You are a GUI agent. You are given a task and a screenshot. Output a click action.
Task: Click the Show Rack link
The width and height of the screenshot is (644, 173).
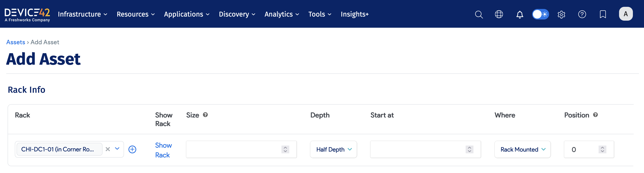163,150
